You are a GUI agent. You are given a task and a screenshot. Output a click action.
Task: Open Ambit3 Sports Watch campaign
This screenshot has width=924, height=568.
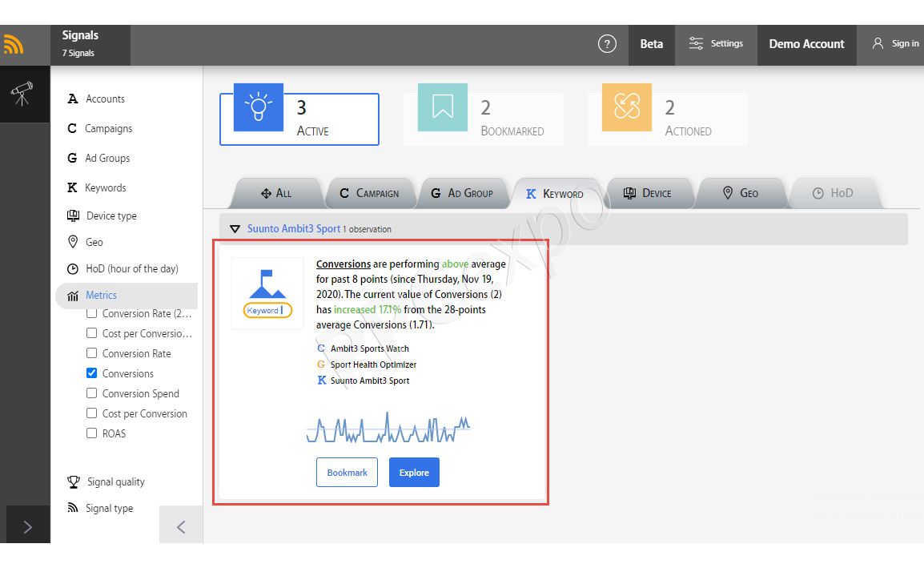pos(369,348)
